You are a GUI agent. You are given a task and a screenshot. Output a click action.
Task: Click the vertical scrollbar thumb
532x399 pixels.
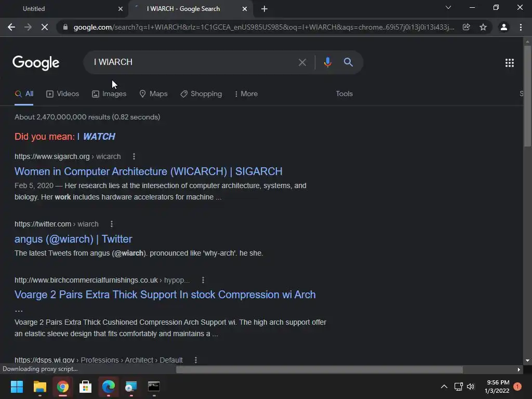coord(527,96)
